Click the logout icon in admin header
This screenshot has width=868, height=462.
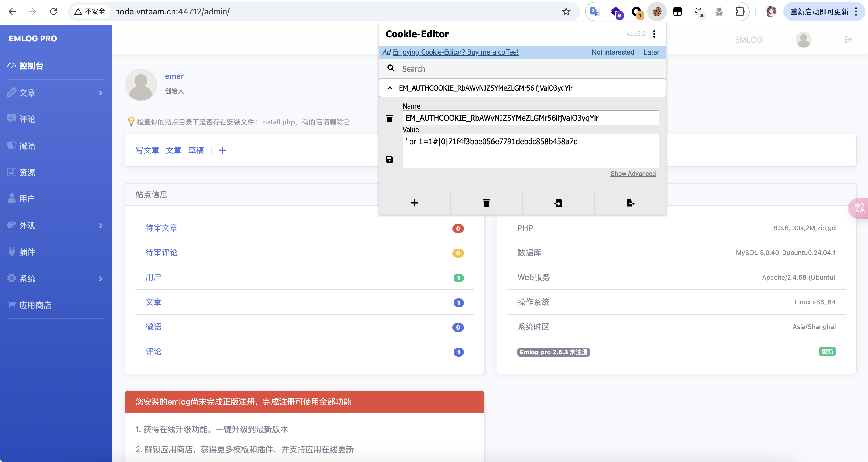click(848, 40)
